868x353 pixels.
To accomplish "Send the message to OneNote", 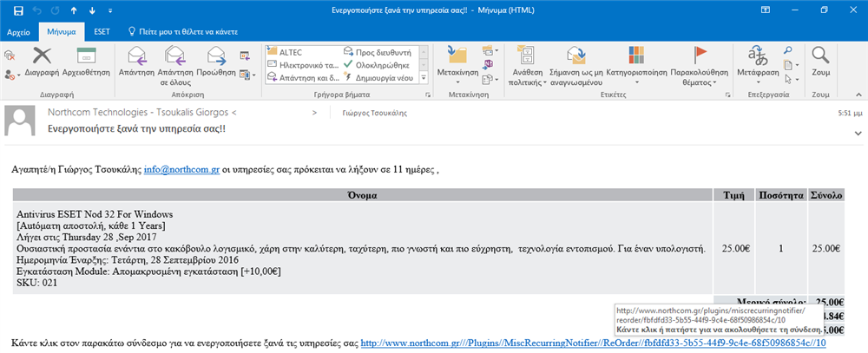I will click(x=488, y=65).
